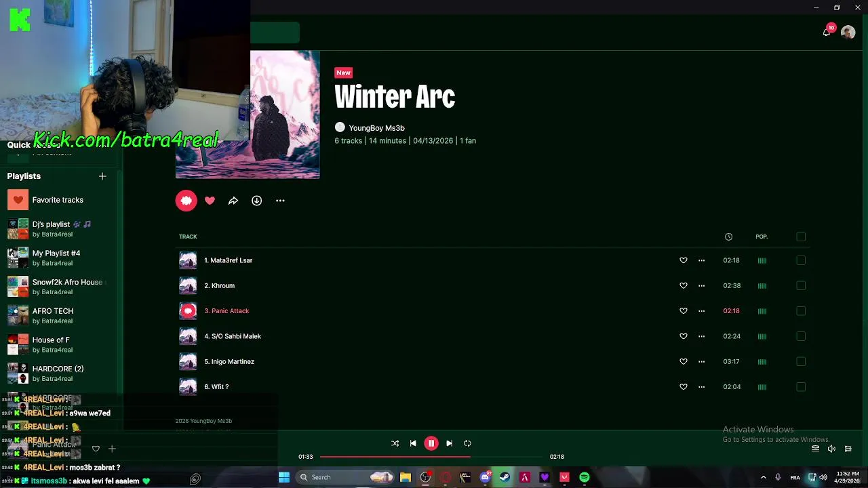Open more options for Inigo Martinez
This screenshot has width=868, height=488.
[x=702, y=362]
